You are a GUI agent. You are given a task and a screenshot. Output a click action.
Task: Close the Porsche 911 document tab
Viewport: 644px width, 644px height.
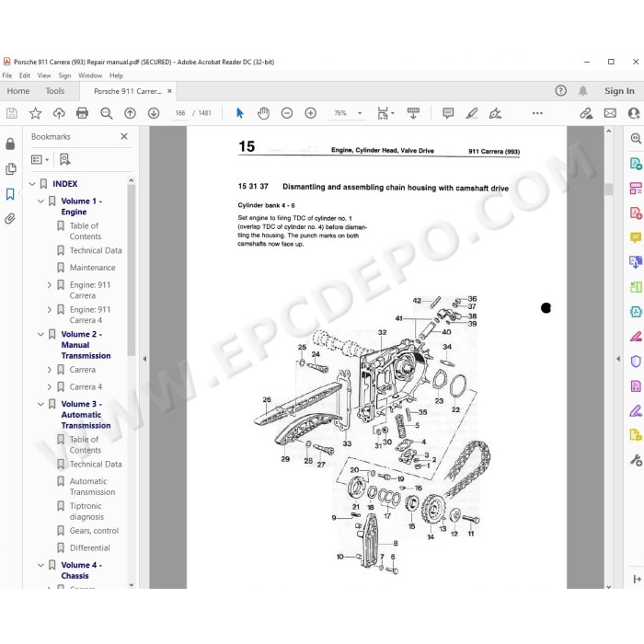169,91
